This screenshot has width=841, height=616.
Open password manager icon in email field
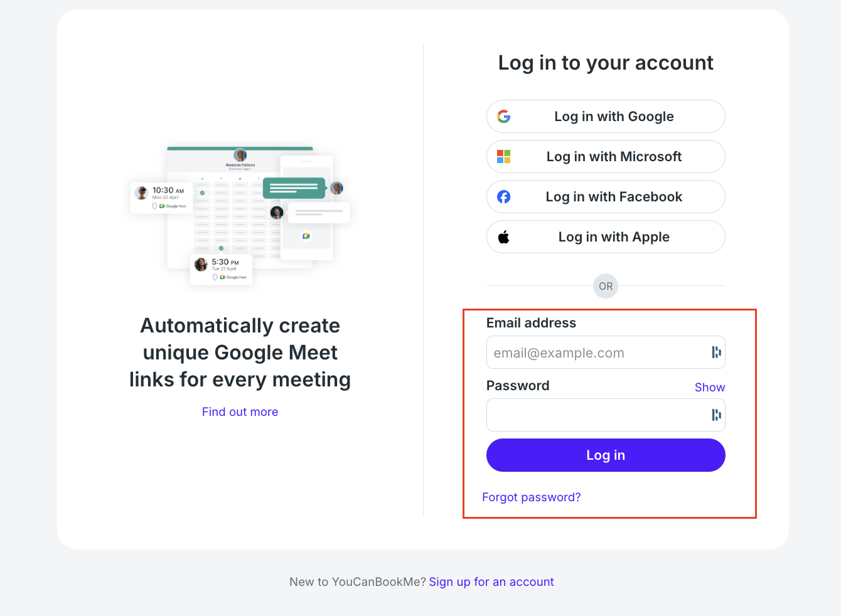coord(716,353)
